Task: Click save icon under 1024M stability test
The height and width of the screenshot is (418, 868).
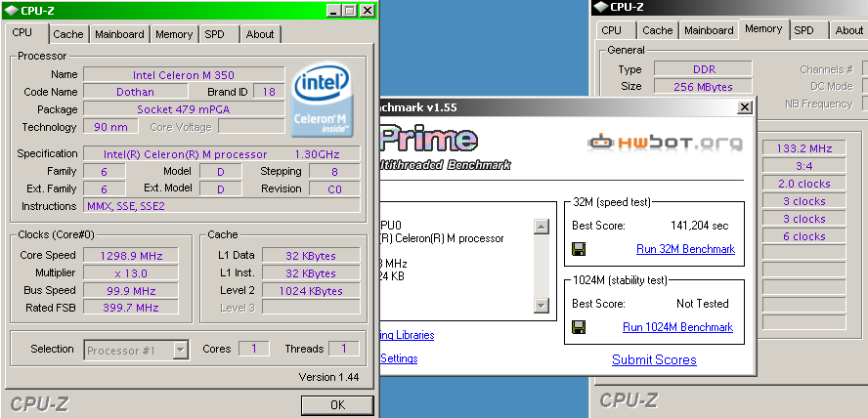Action: pos(579,327)
